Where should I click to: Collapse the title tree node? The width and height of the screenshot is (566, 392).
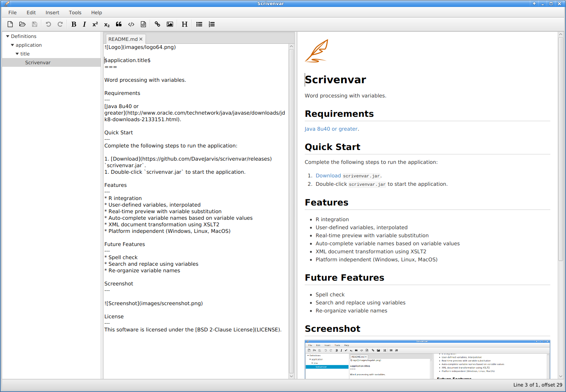(17, 54)
